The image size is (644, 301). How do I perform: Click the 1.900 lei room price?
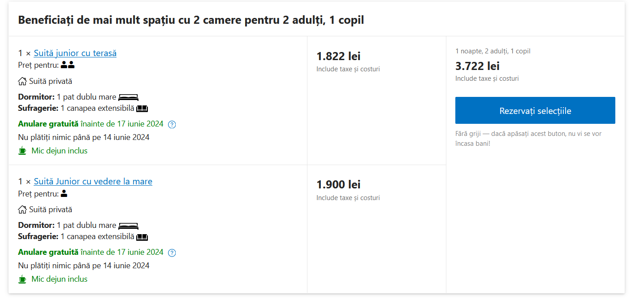point(338,185)
